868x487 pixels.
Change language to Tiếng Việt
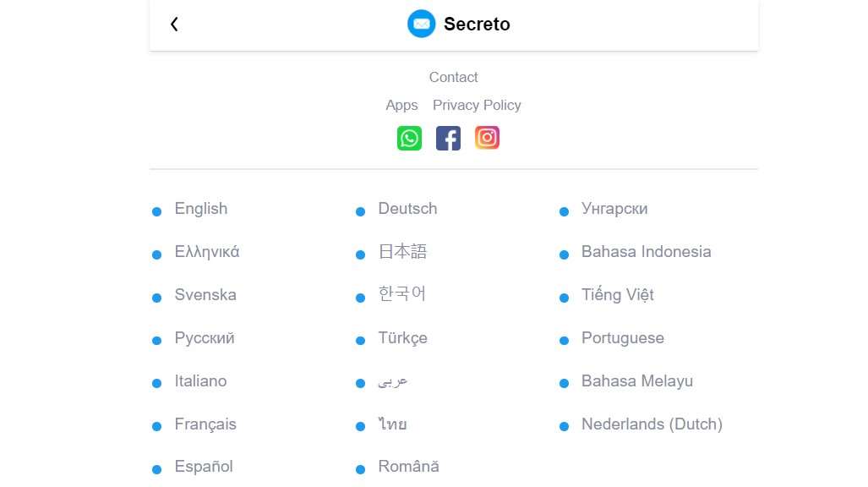pyautogui.click(x=617, y=295)
